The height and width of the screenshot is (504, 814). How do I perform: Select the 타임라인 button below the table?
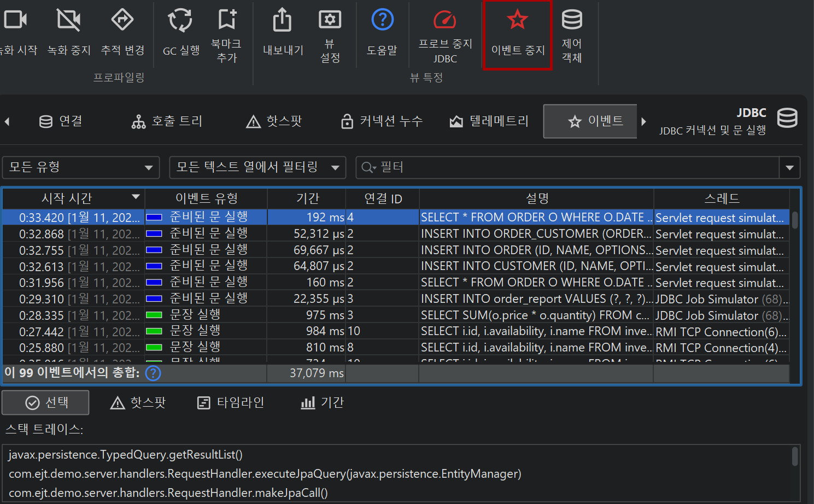(x=231, y=403)
